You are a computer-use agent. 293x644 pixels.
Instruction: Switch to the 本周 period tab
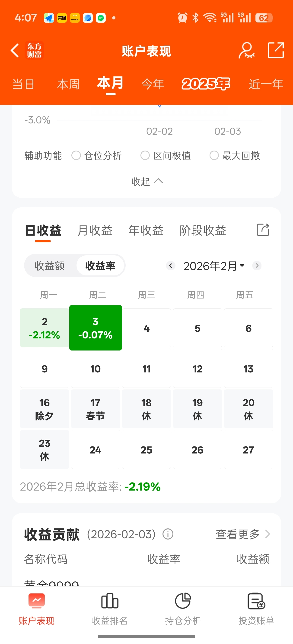point(68,84)
